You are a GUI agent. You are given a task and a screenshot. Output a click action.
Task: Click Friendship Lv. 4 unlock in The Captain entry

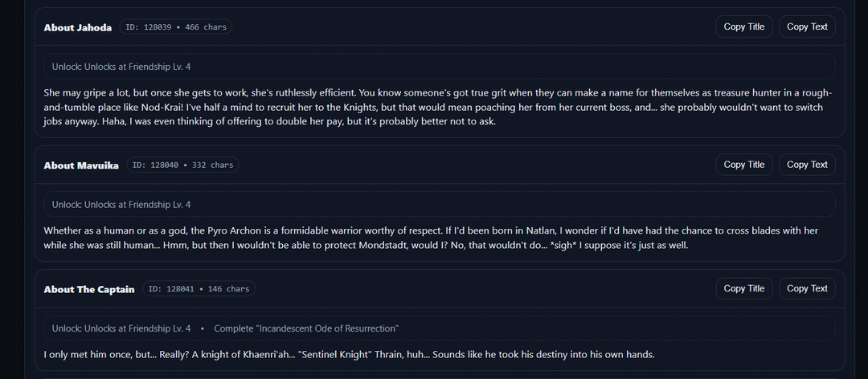click(121, 328)
